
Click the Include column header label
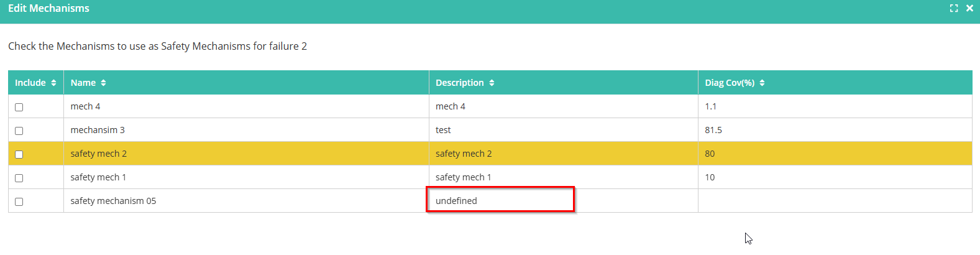click(x=30, y=83)
